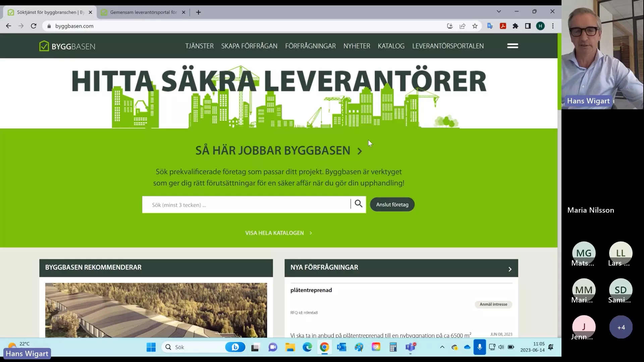Open SKAPA FÖRFRÅGAN in the navigation
This screenshot has width=644, height=362.
click(x=249, y=46)
